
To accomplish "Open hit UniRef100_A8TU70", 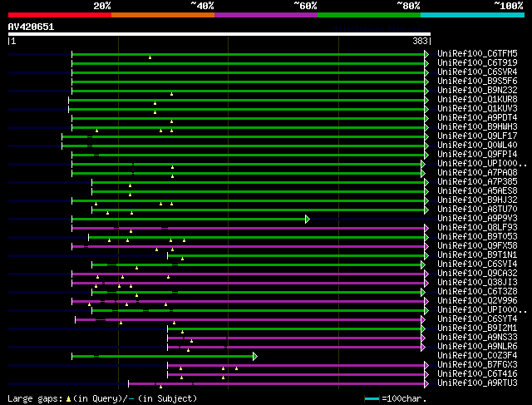I will pos(477,210).
